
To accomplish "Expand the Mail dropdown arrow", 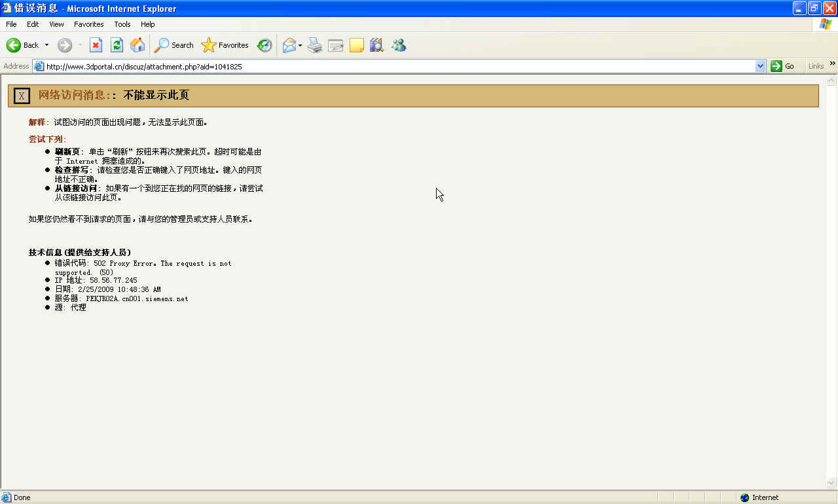I will [300, 45].
